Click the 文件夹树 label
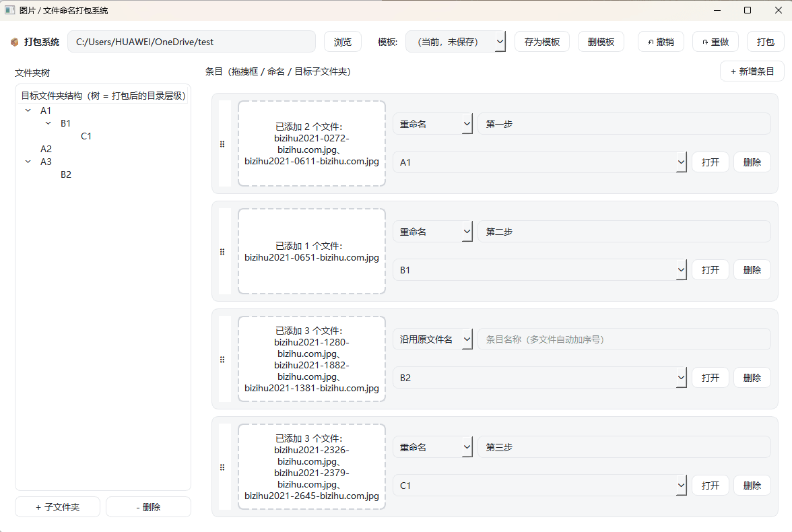This screenshot has width=792, height=532. coord(32,73)
